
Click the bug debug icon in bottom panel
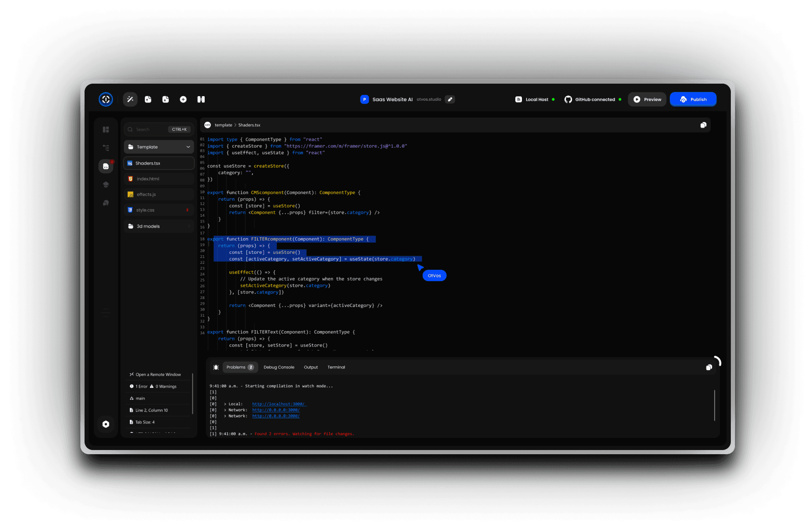(x=216, y=367)
